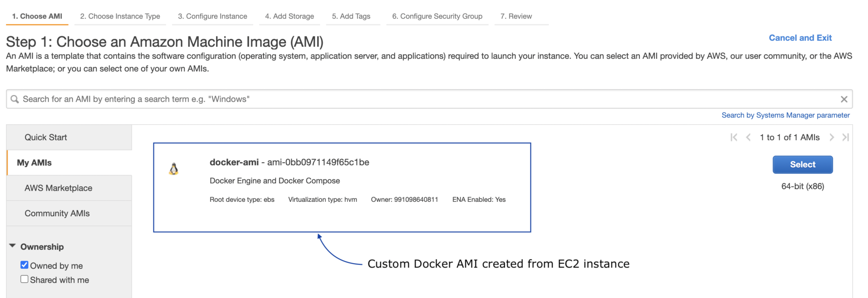This screenshot has height=298, width=868.
Task: Open the 1. Choose AMI step tab
Action: pos(37,16)
